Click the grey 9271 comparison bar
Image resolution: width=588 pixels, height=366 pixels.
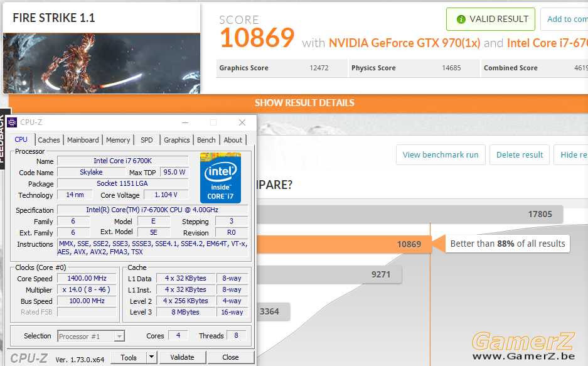329,274
